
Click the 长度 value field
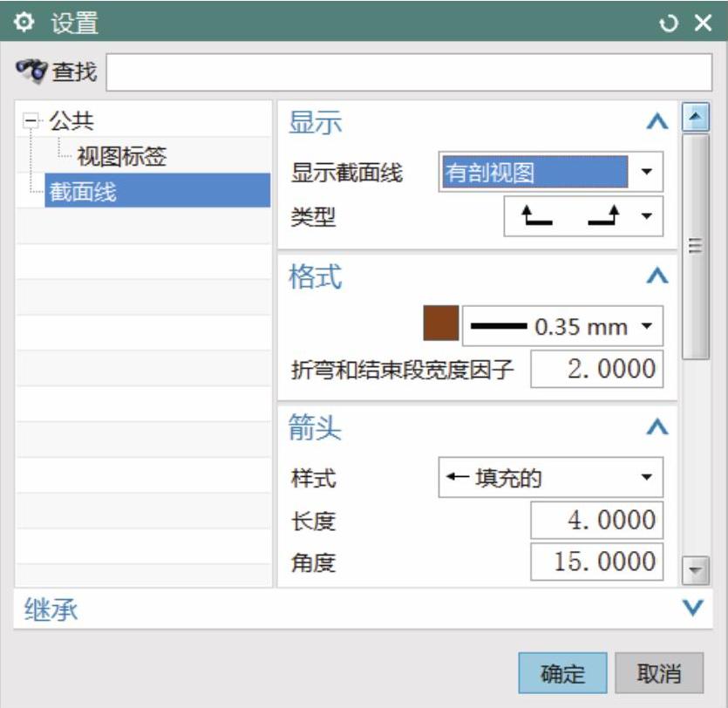click(x=596, y=521)
